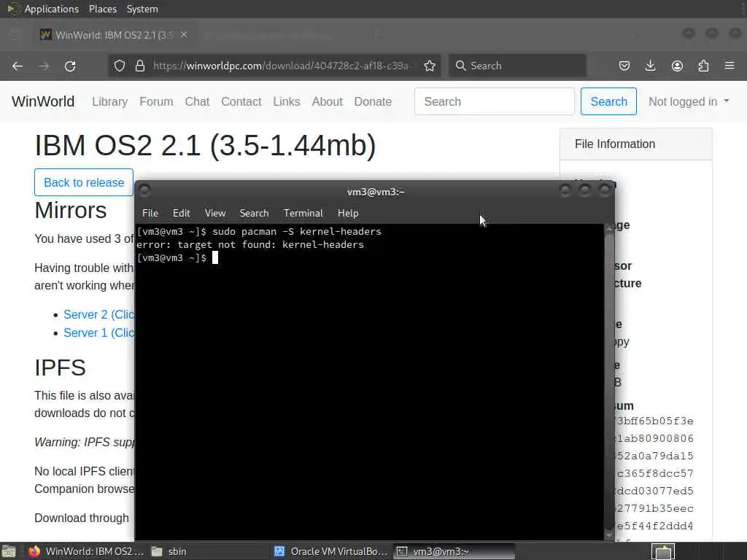Open the terminal Terminal menu

tap(303, 214)
